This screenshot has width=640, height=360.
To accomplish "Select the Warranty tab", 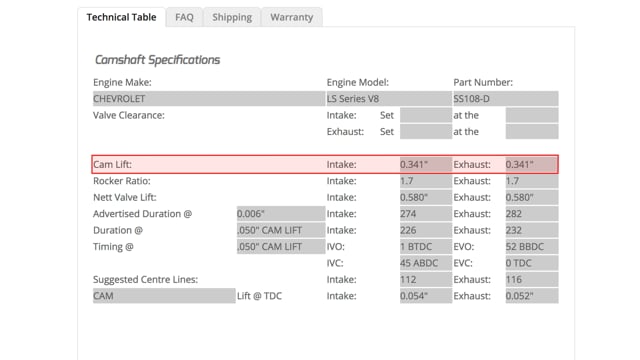I will coord(291,17).
